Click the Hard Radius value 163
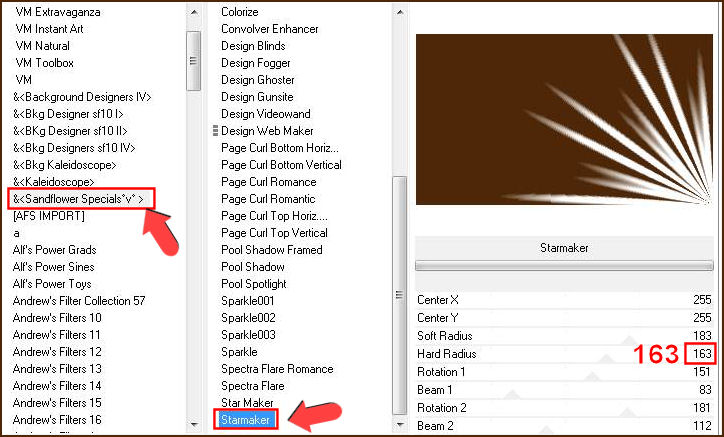This screenshot has width=724, height=437. 702,354
